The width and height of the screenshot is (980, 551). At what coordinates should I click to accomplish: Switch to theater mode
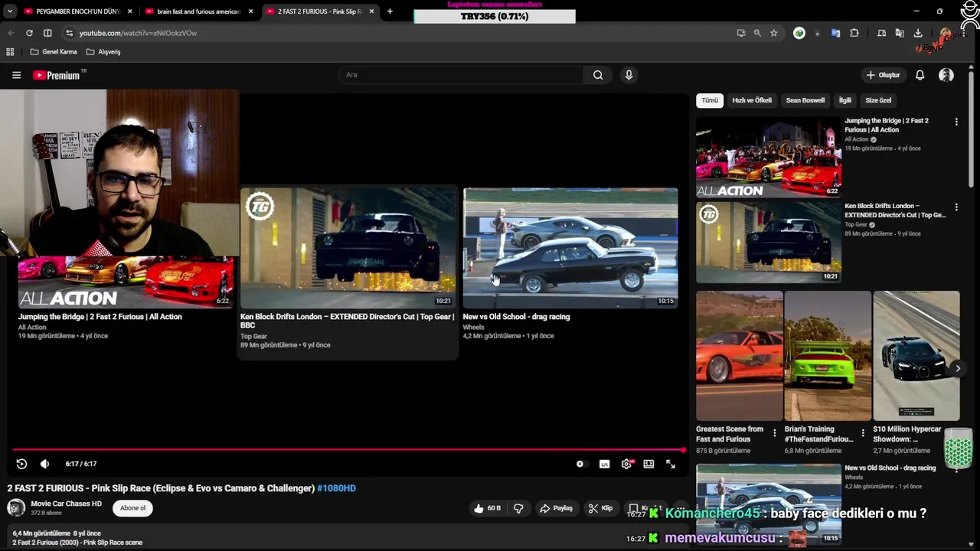pos(648,464)
